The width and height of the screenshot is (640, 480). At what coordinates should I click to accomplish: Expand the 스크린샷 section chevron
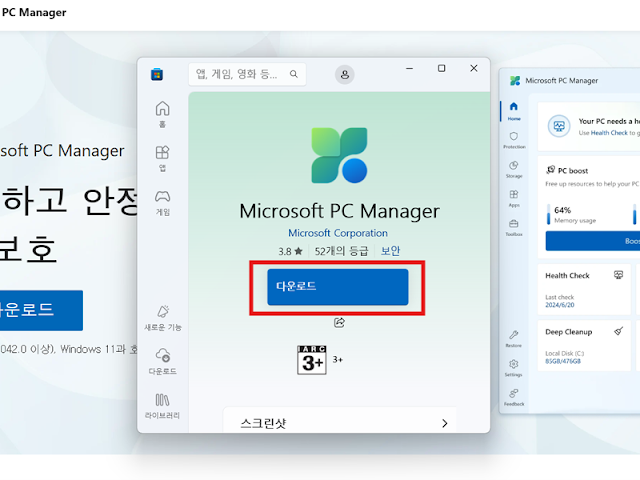pos(444,423)
